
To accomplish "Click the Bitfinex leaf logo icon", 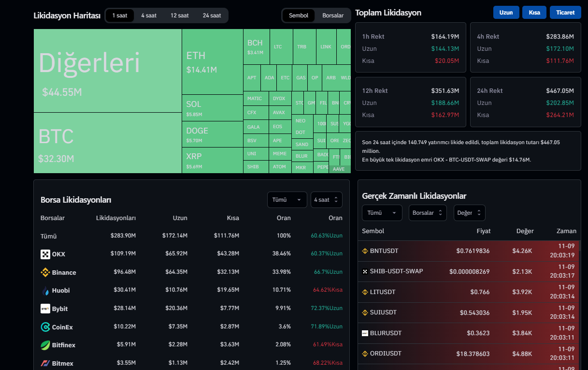I will [45, 345].
